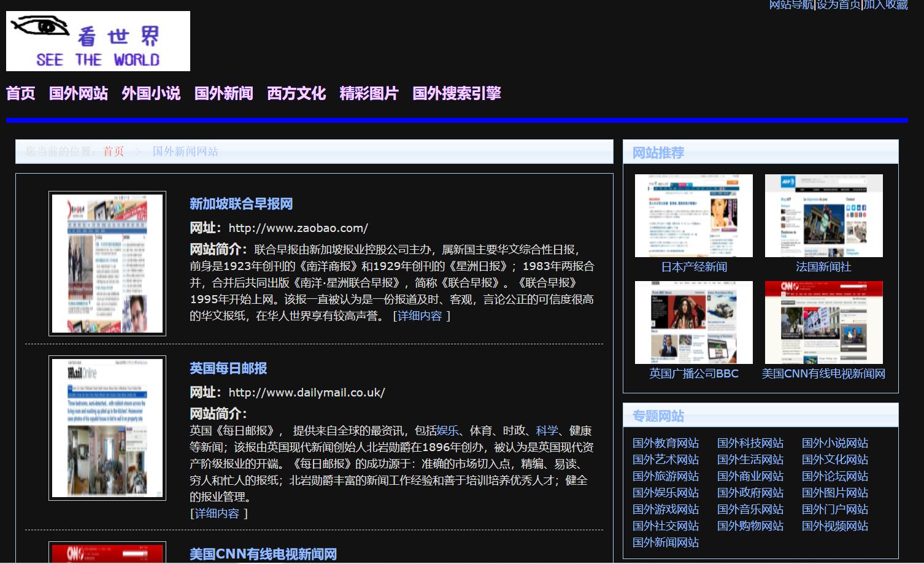The image size is (924, 564).
Task: Open 国外教育网站 topic link
Action: [x=666, y=443]
